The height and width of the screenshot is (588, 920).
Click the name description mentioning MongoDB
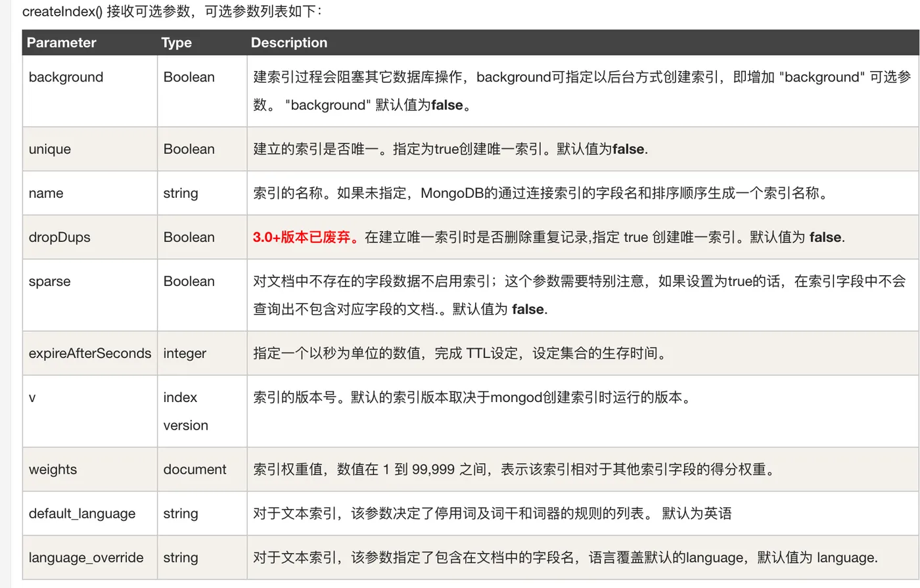coord(542,193)
